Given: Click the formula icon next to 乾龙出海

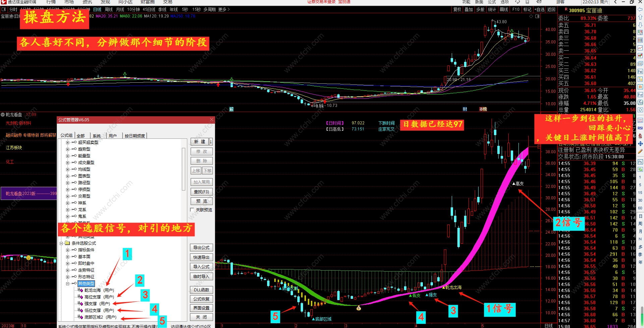Looking at the screenshot, I should click(x=81, y=290).
